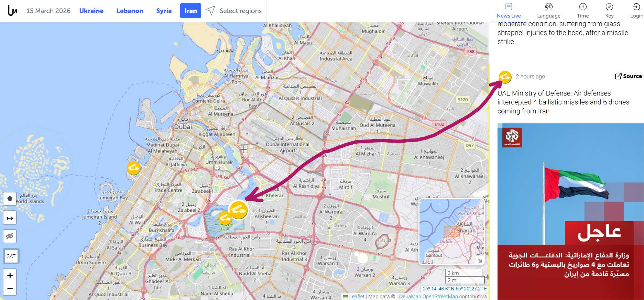
Task: Select the polygon draw tool
Action: 10,199
